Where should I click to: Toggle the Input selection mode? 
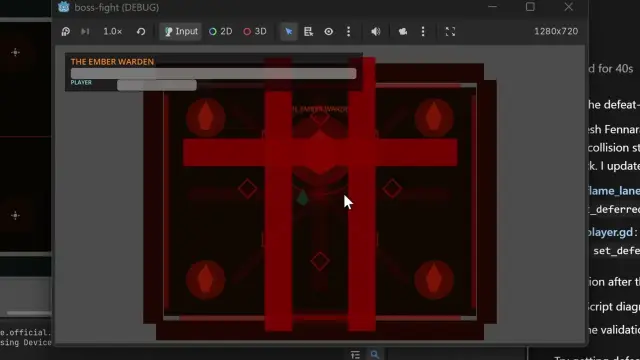(180, 31)
